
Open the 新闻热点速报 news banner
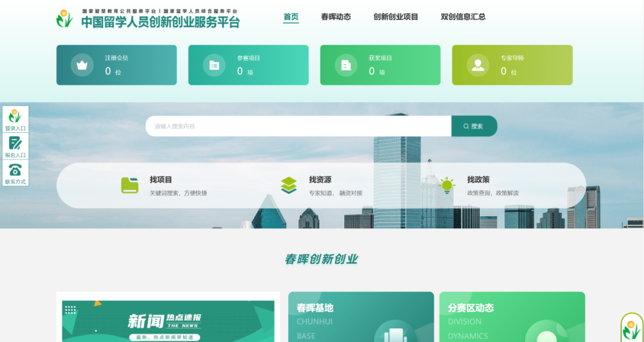tap(168, 321)
